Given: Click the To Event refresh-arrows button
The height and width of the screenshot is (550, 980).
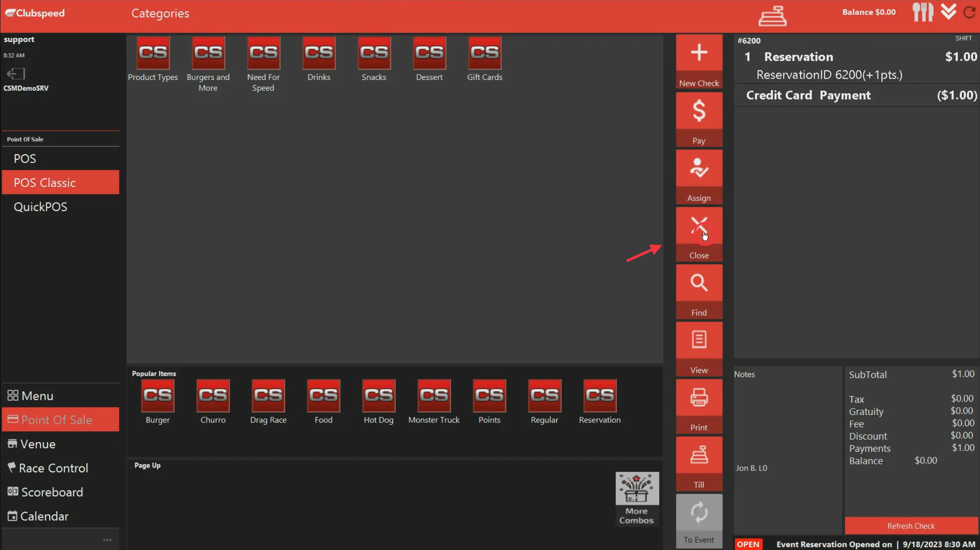Looking at the screenshot, I should [x=699, y=521].
